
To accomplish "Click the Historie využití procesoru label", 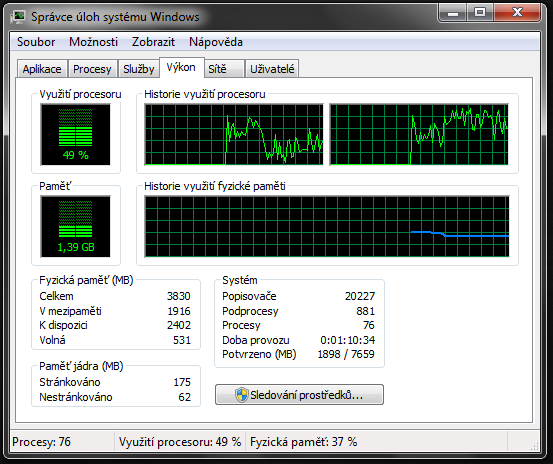I will pos(205,94).
